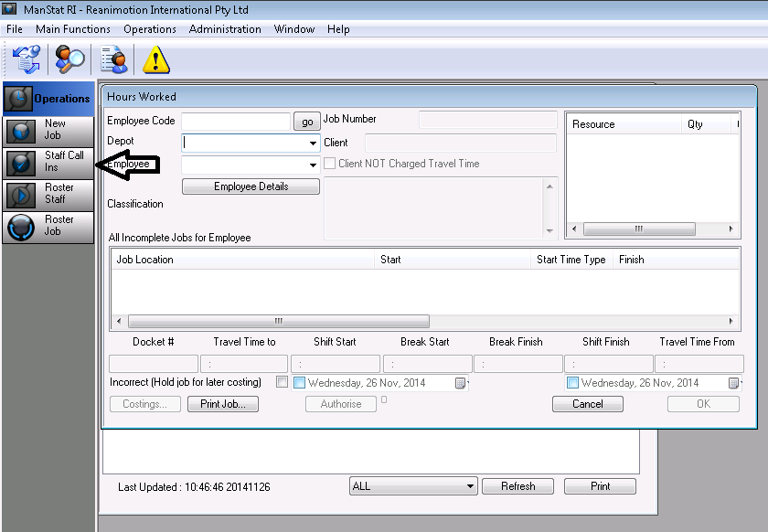Focus the Job Number field
The image size is (768, 532).
click(x=488, y=120)
